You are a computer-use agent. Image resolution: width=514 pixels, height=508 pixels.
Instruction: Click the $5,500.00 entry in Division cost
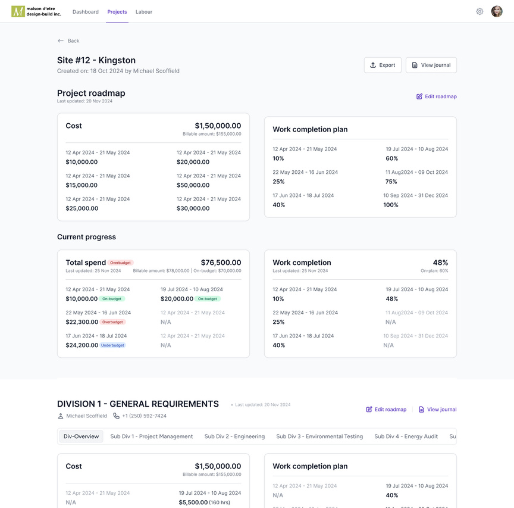point(193,502)
